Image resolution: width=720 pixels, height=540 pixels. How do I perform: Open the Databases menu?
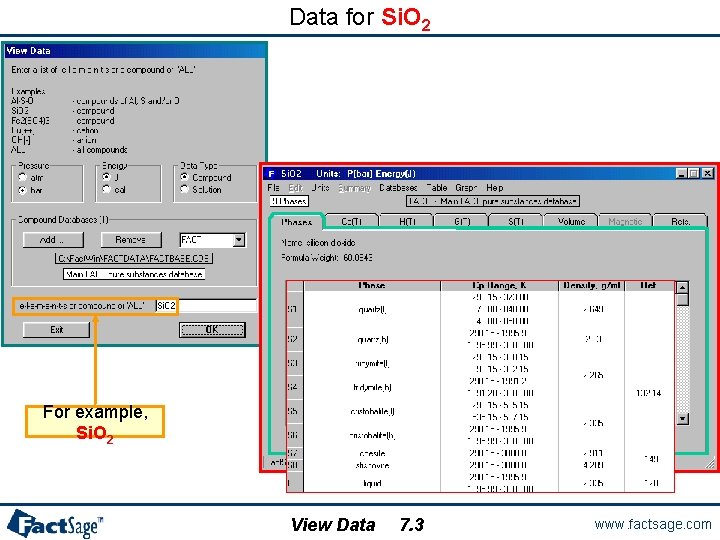coord(398,188)
